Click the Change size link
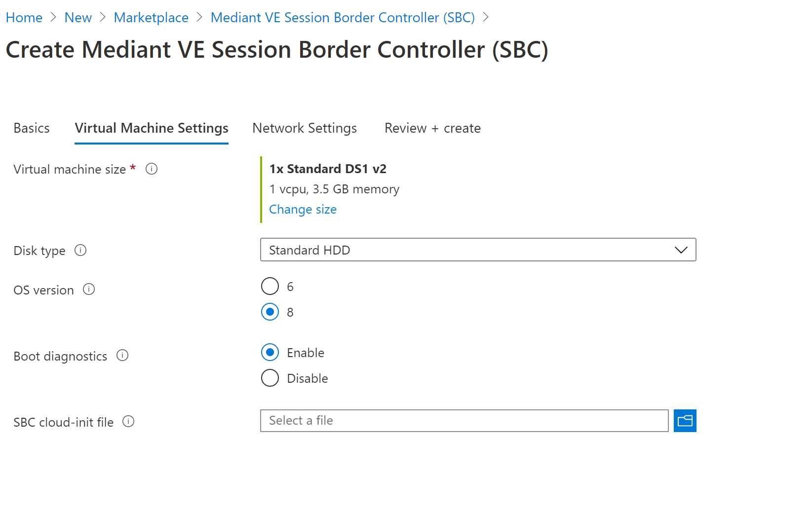 point(303,210)
